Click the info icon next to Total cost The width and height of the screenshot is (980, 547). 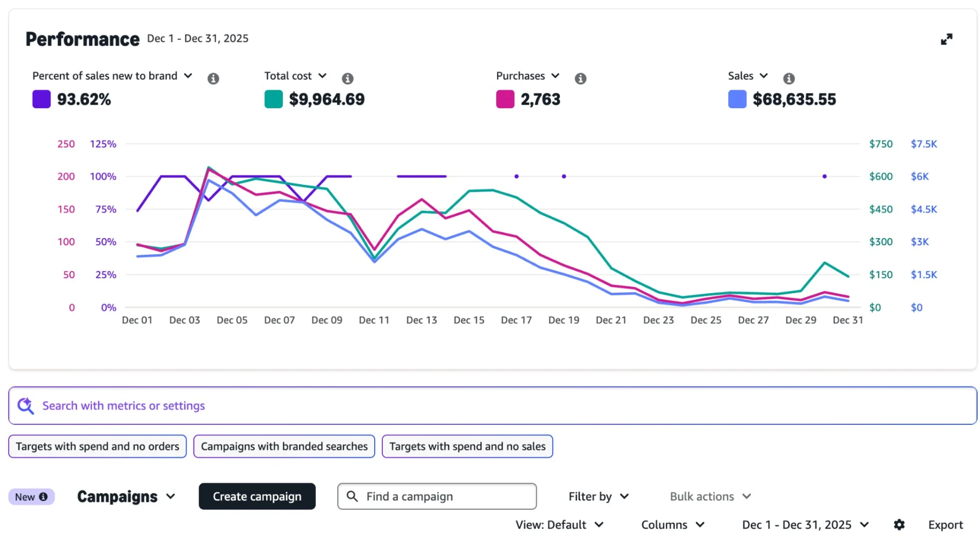(x=348, y=79)
